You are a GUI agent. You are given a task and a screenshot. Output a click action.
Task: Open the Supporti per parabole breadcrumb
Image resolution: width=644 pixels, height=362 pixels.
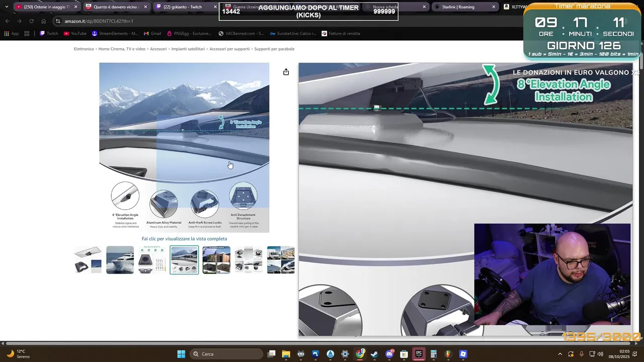274,49
